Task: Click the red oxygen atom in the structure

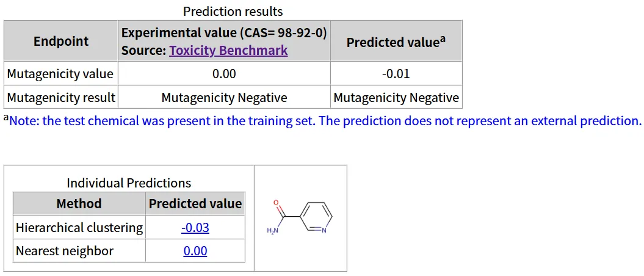Action: point(276,203)
